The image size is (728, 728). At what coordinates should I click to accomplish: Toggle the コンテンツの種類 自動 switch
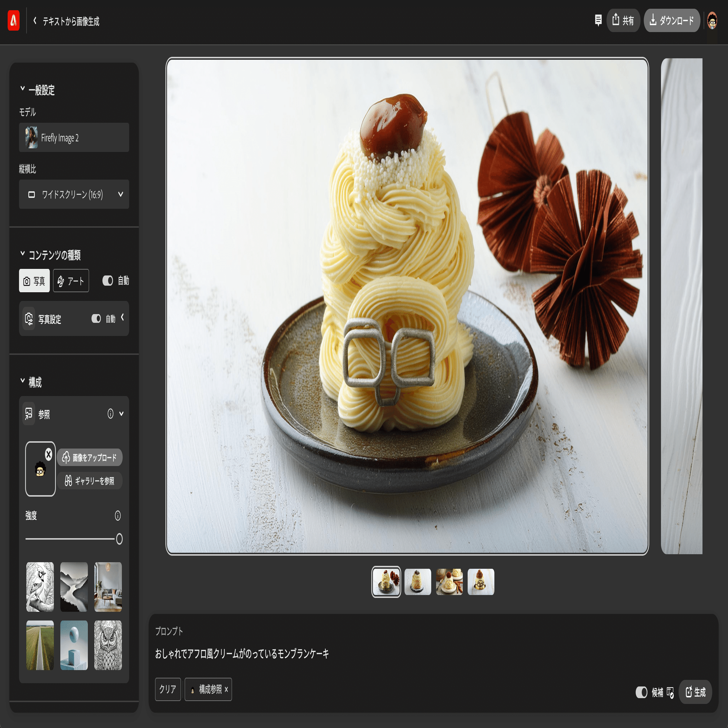click(x=108, y=281)
